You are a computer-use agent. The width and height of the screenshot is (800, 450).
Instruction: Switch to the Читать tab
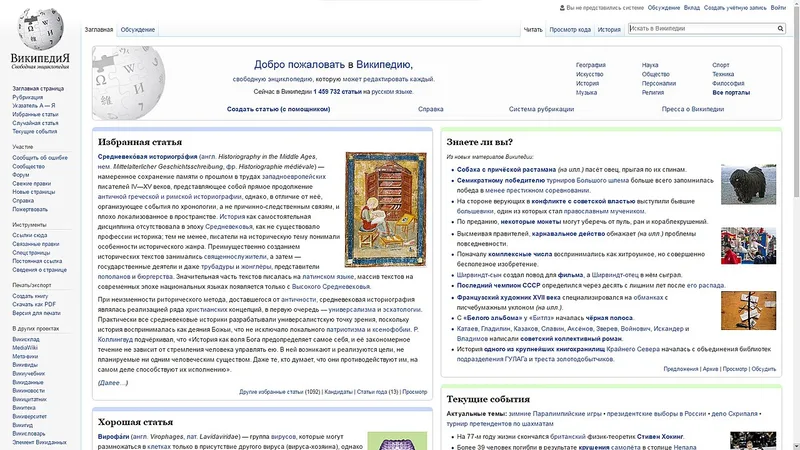pos(533,30)
